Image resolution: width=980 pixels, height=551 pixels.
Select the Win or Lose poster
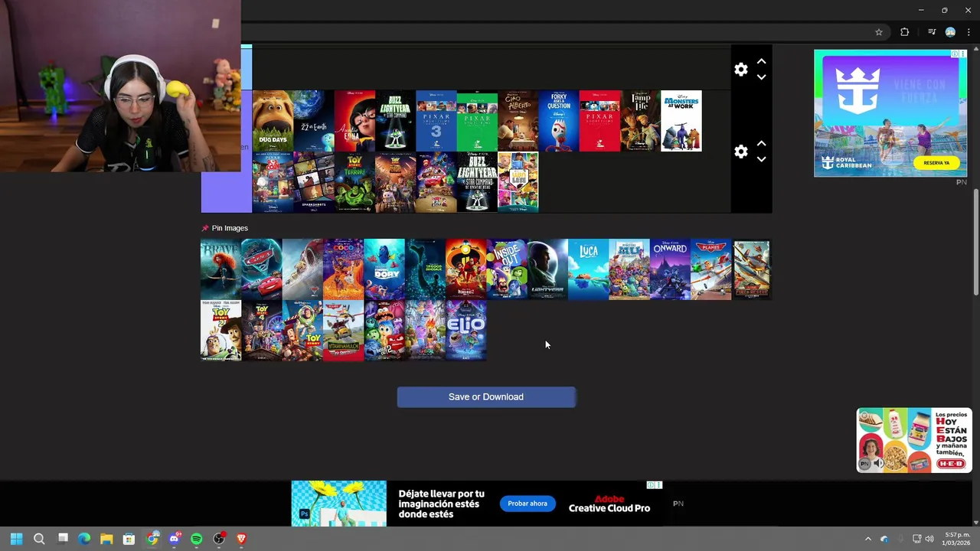518,182
